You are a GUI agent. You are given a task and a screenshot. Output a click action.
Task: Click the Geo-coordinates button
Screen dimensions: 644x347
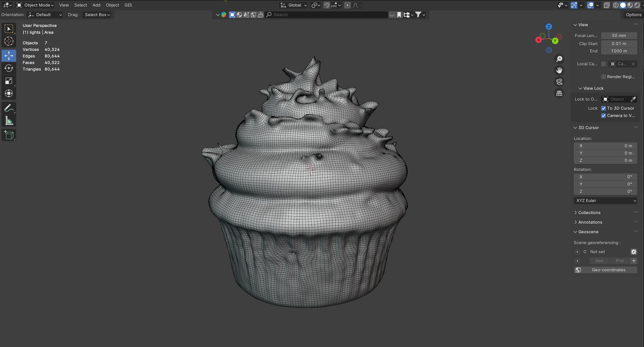point(605,270)
